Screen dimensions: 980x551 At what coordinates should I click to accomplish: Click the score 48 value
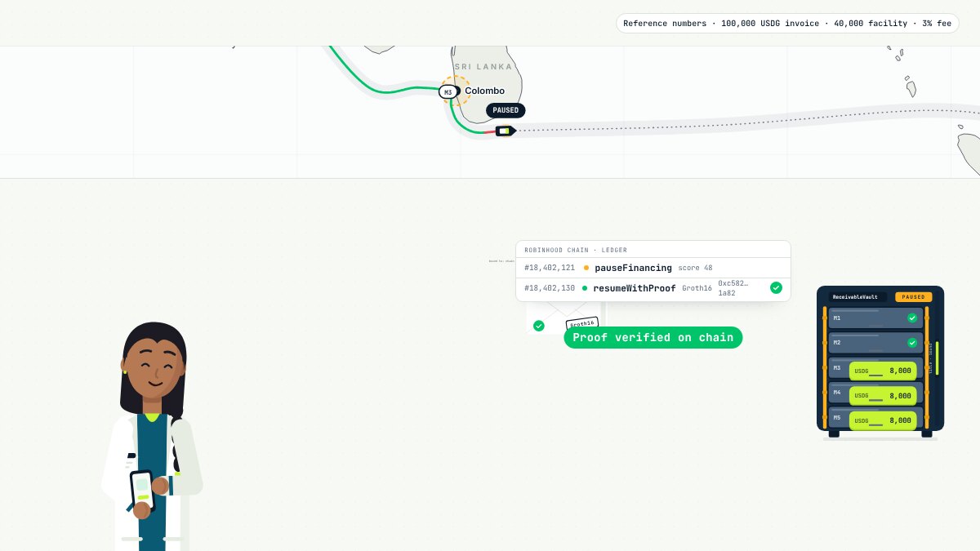pos(695,268)
